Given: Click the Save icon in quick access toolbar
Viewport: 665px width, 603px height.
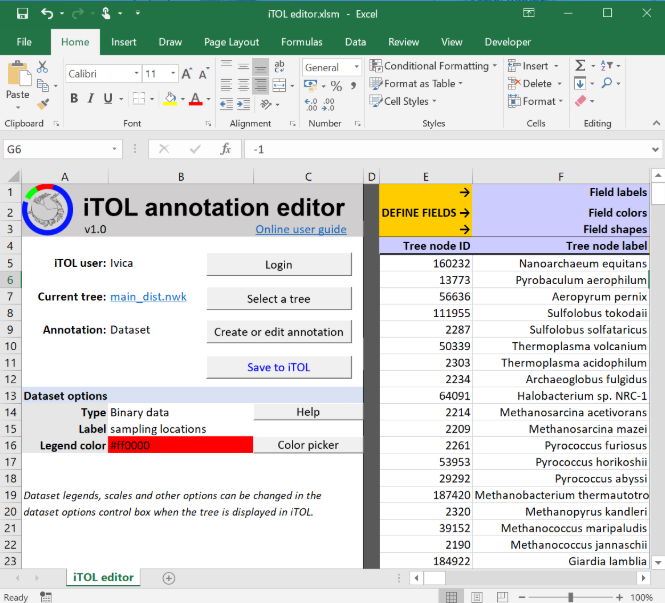Looking at the screenshot, I should point(22,15).
